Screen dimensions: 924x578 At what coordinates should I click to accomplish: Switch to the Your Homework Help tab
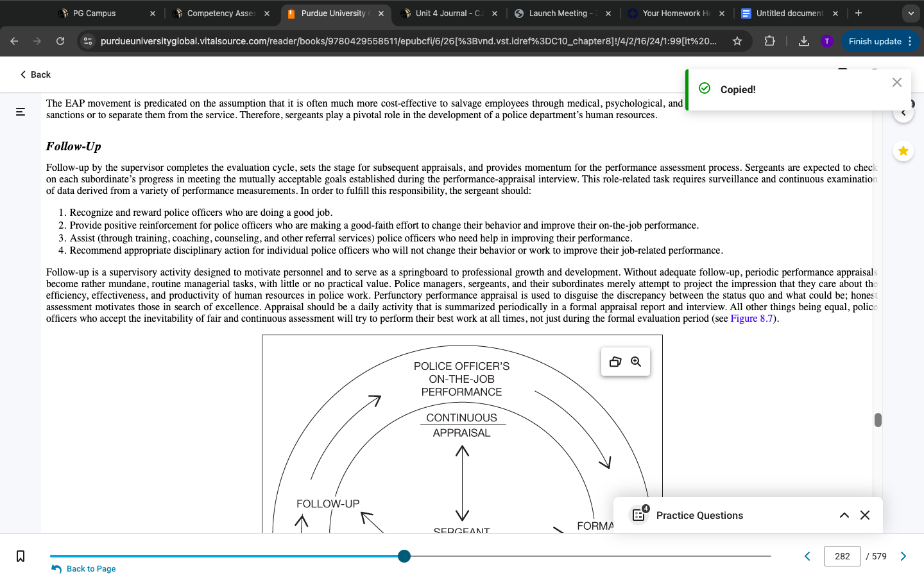(x=676, y=13)
